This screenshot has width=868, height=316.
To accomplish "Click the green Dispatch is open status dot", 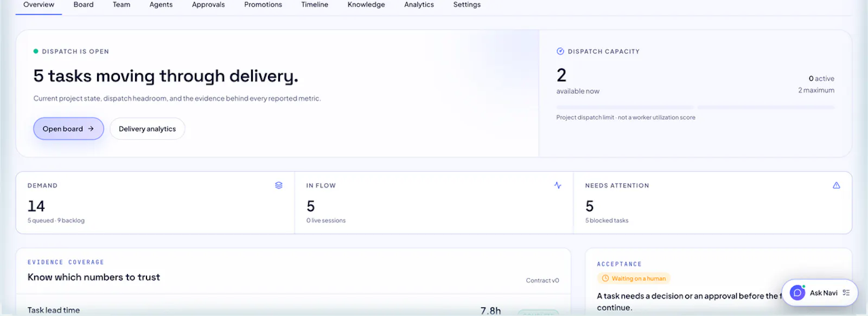I will click(x=36, y=51).
